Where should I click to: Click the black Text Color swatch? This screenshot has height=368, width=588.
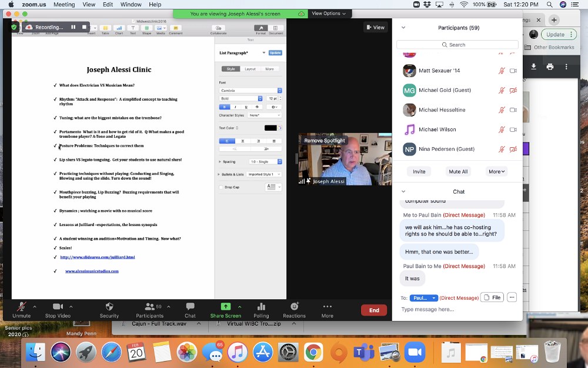[270, 128]
